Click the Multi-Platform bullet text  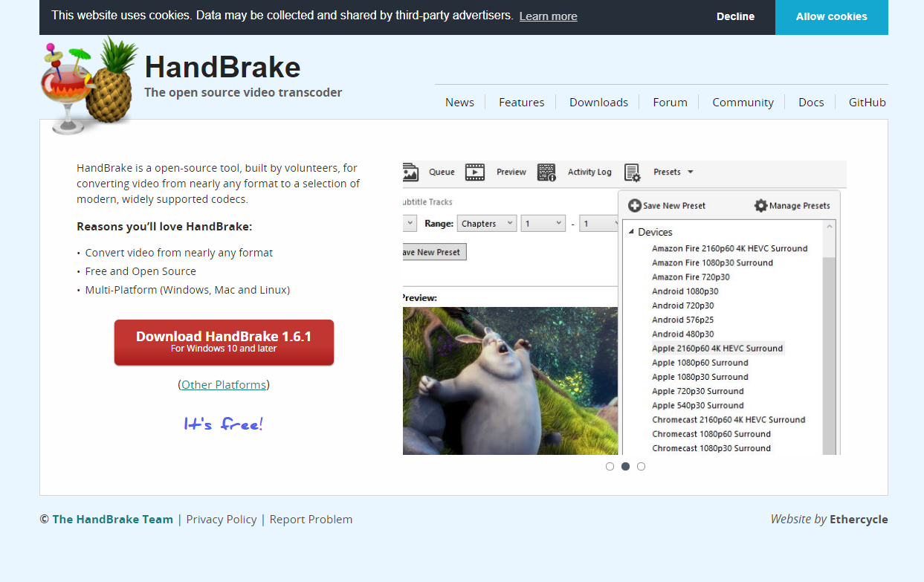(x=187, y=290)
